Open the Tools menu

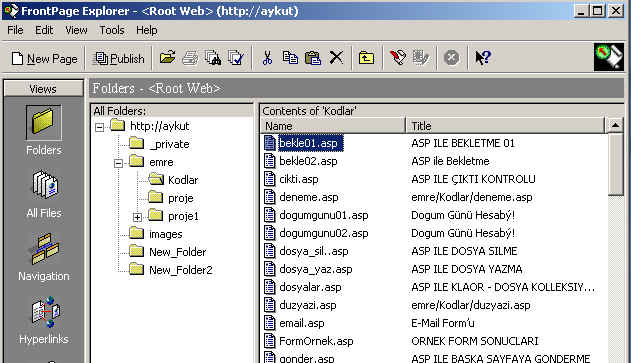click(x=112, y=30)
